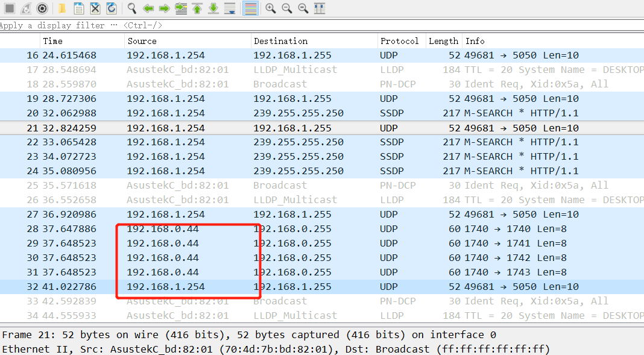Sort packets by Info column header
Screen dimensions: 644x355
pos(553,41)
